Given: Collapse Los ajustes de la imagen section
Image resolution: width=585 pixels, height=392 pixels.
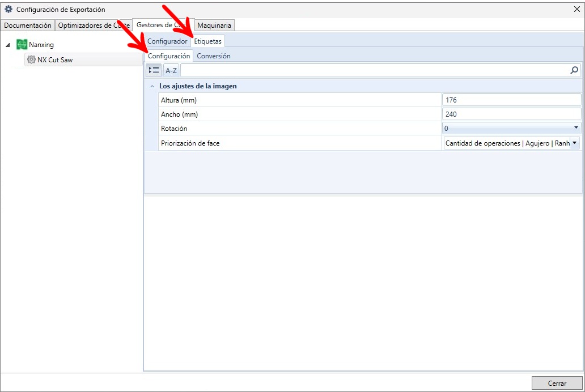Looking at the screenshot, I should [152, 86].
